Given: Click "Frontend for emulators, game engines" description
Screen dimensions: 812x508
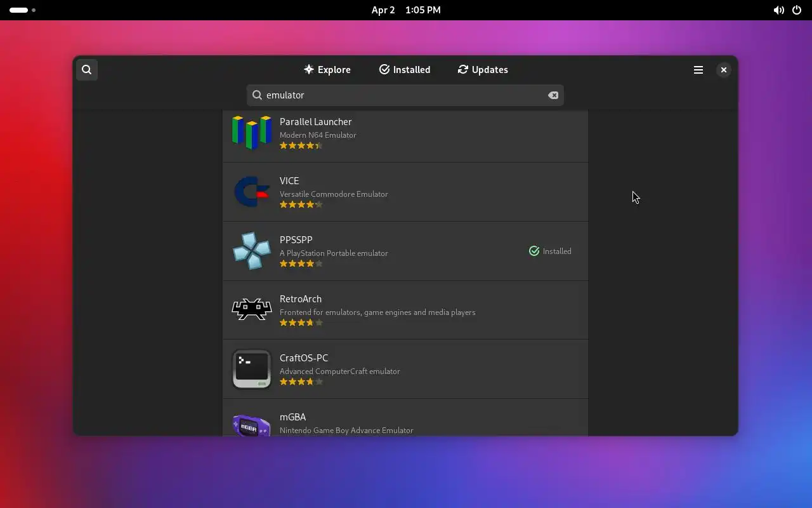Looking at the screenshot, I should 377,312.
